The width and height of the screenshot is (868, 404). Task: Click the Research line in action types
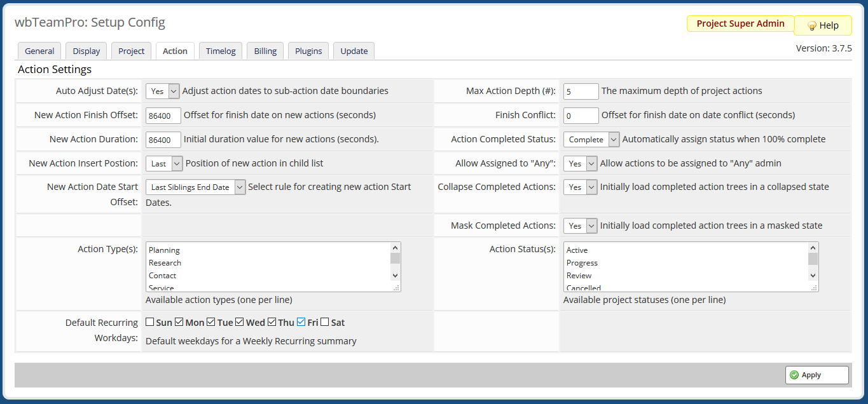pos(165,263)
